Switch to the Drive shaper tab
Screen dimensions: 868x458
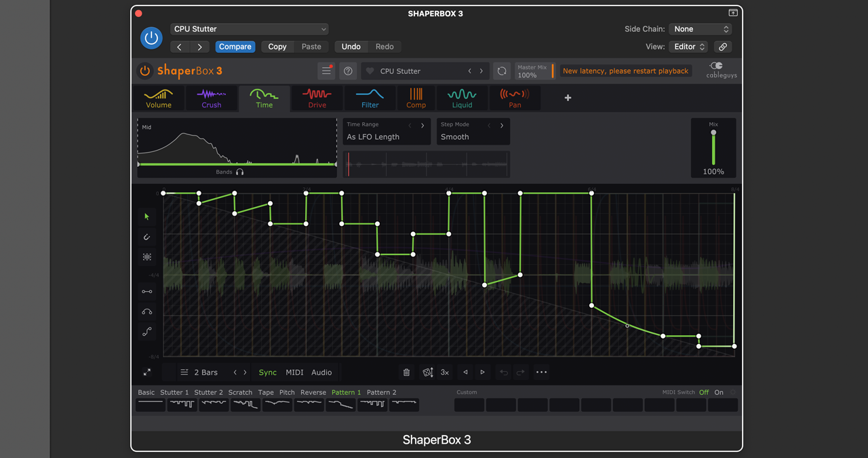pos(317,98)
